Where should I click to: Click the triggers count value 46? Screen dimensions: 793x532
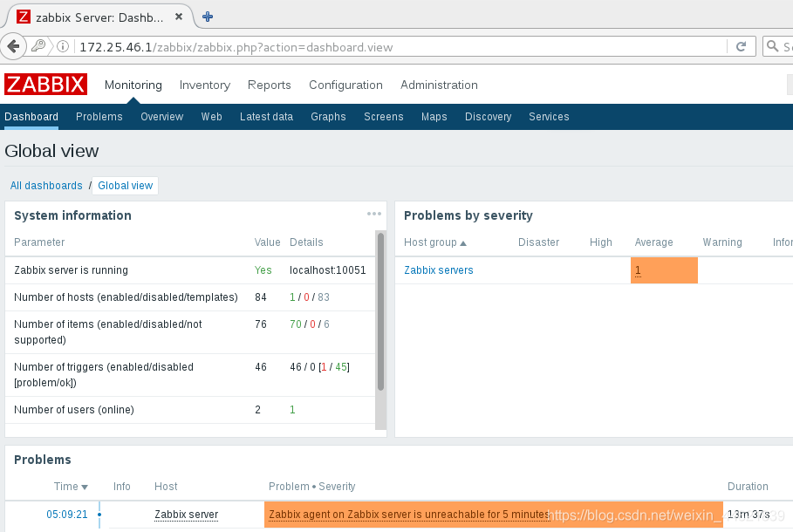coord(261,367)
